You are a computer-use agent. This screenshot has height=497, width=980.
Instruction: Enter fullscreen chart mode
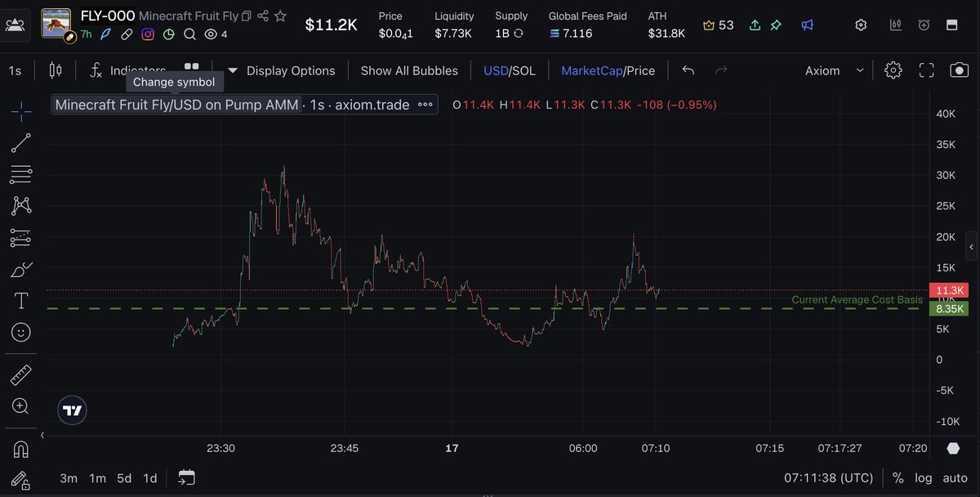(926, 70)
